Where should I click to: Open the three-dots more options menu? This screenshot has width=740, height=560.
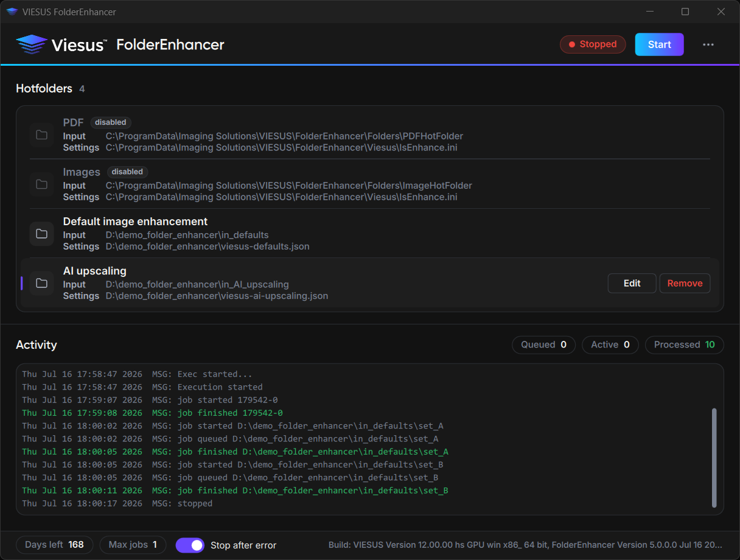coord(708,44)
